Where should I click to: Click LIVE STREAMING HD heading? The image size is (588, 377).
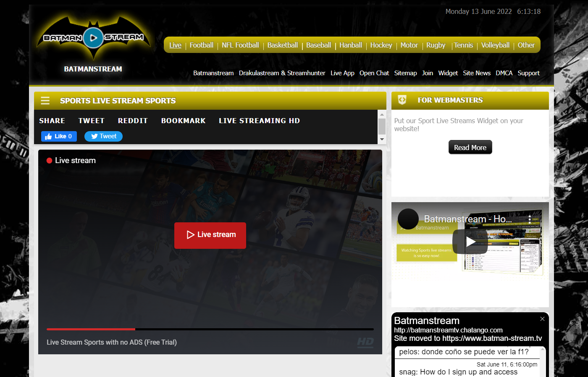[x=259, y=121]
